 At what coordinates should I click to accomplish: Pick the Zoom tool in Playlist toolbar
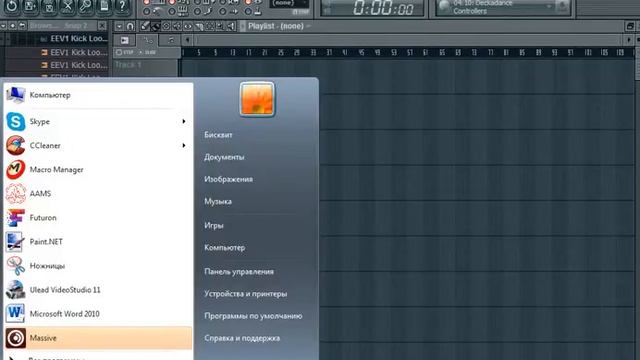220,26
